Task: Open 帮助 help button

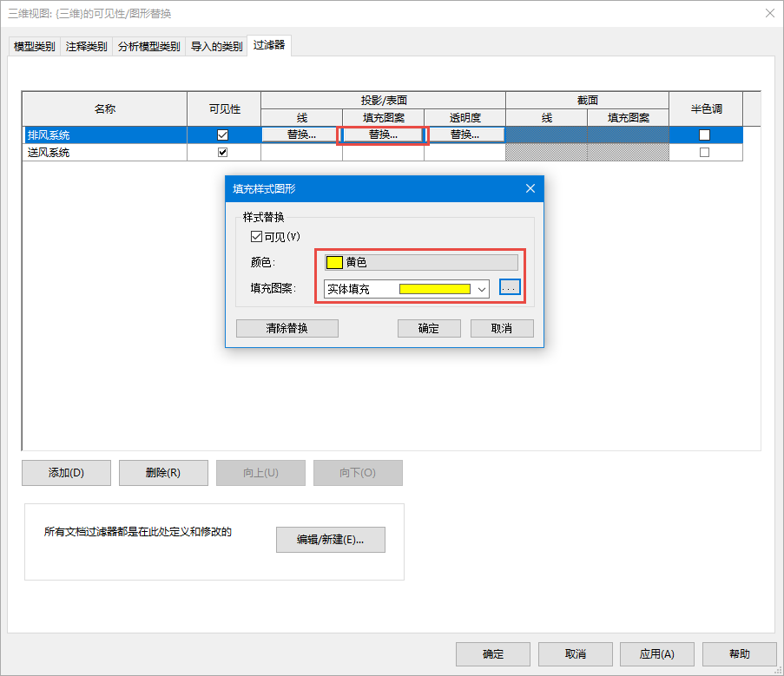Action: pos(740,654)
